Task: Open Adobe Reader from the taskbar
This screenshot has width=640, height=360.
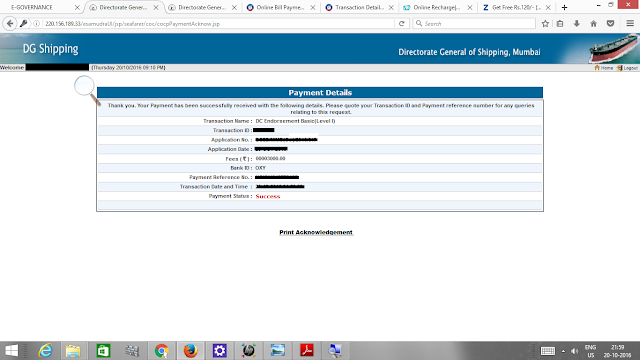Action: [x=307, y=351]
